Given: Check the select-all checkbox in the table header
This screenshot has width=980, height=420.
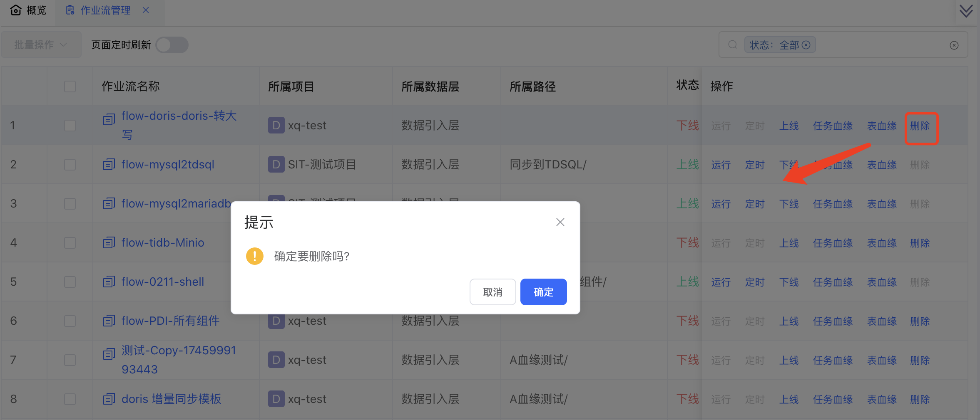Looking at the screenshot, I should pyautogui.click(x=70, y=86).
